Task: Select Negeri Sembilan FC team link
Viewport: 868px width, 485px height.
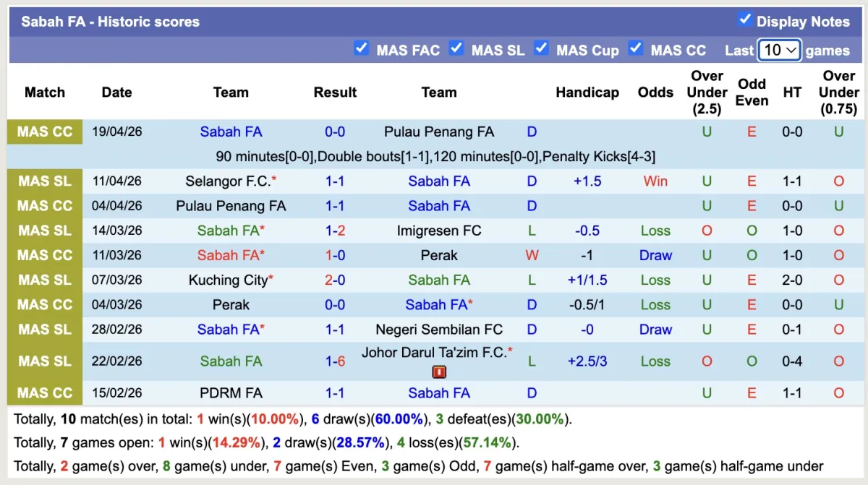Action: click(x=439, y=330)
